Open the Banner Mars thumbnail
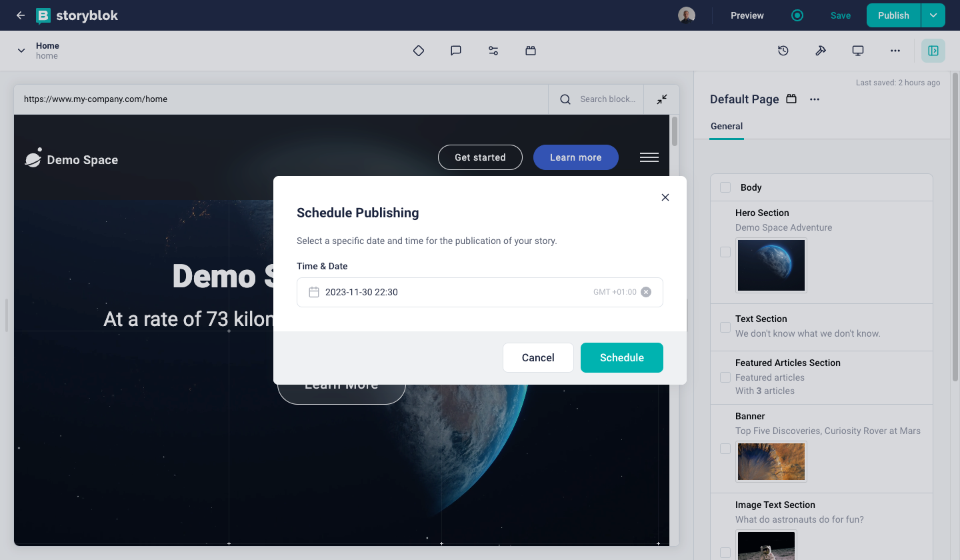Screen dimensions: 960x560 tap(771, 461)
